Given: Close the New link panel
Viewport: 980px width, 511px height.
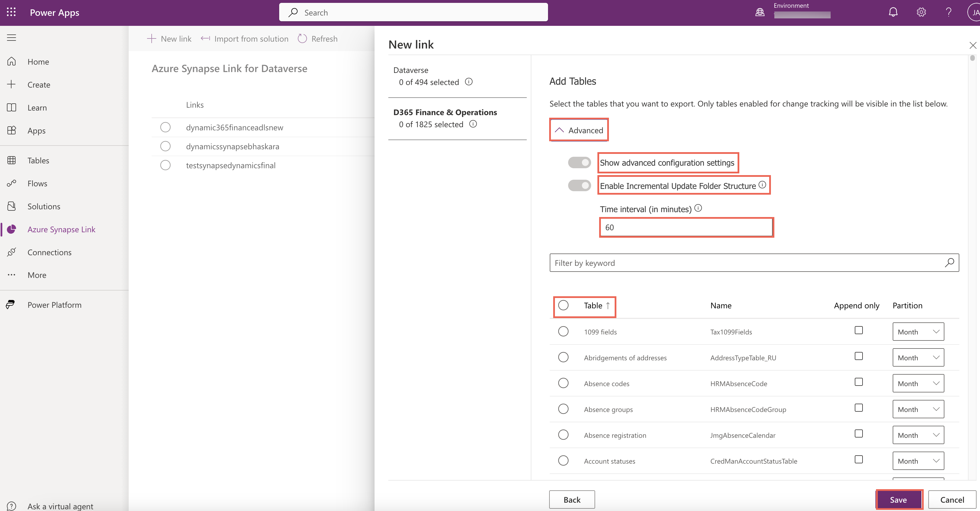Looking at the screenshot, I should [x=973, y=45].
